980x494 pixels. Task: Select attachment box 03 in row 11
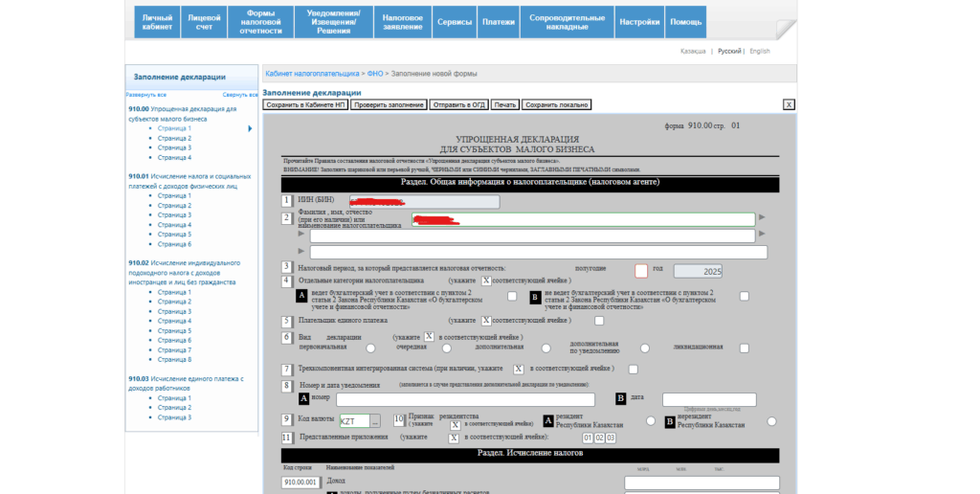click(610, 438)
